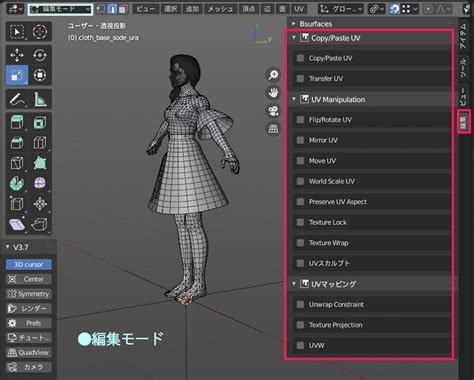Enable edge select mode in header
The height and width of the screenshot is (380, 474).
[x=112, y=9]
